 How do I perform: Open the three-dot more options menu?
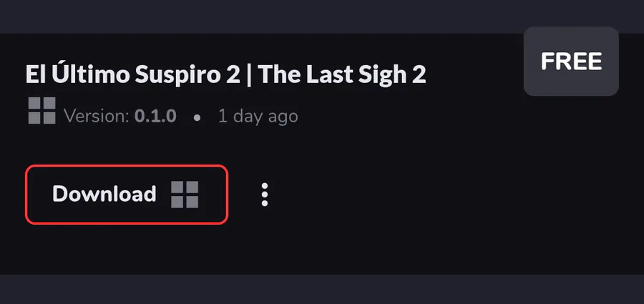coord(265,195)
